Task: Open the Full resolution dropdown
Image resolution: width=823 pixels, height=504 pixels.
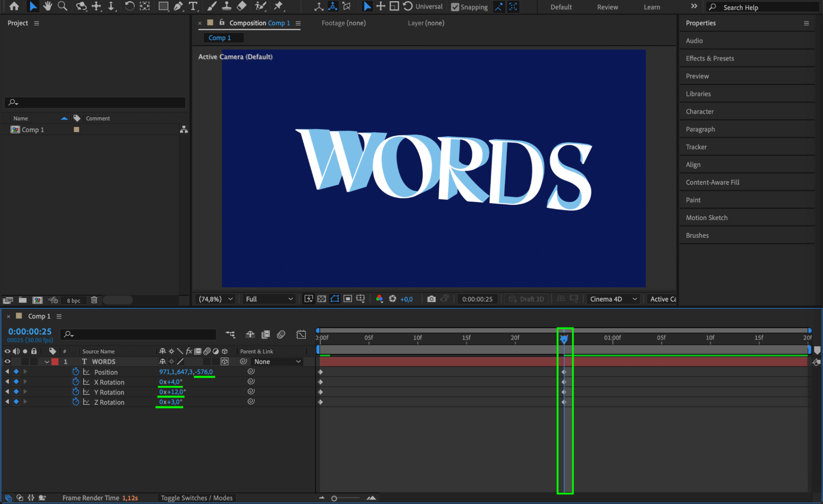Action: (269, 299)
